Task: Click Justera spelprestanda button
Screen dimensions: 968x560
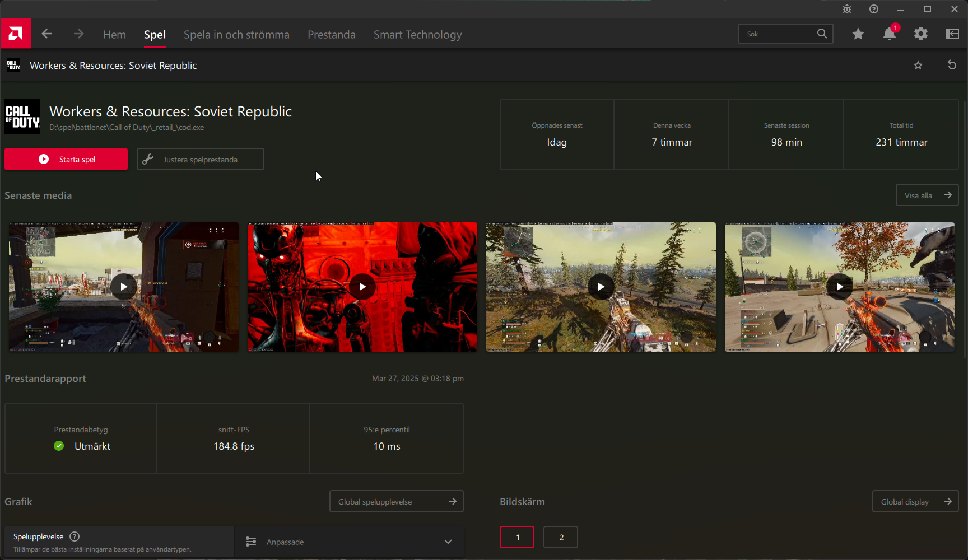Action: (201, 159)
